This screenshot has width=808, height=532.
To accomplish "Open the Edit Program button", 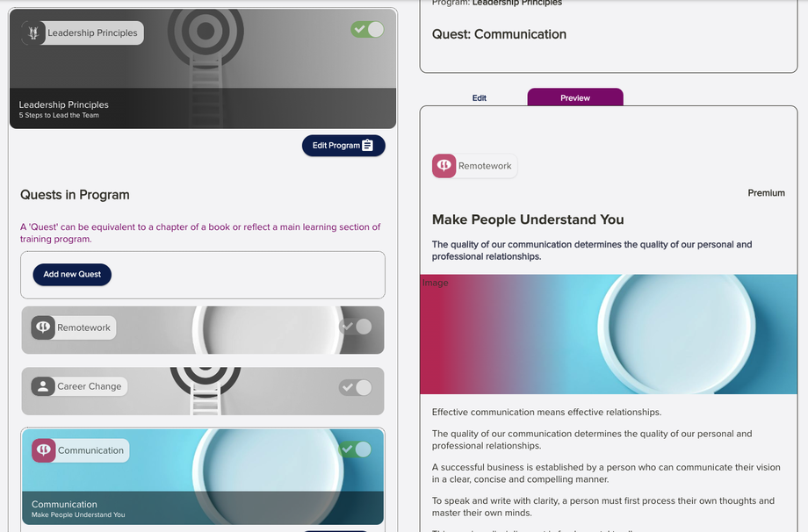I will (343, 146).
